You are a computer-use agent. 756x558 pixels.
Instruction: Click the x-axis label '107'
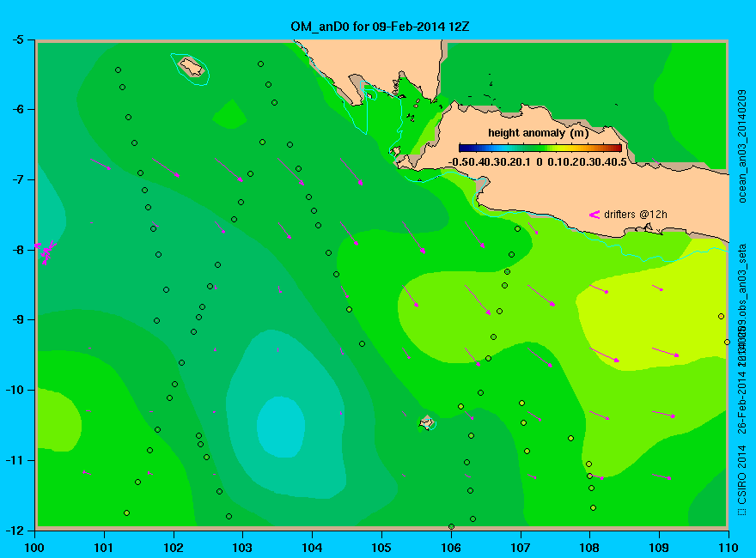point(521,548)
